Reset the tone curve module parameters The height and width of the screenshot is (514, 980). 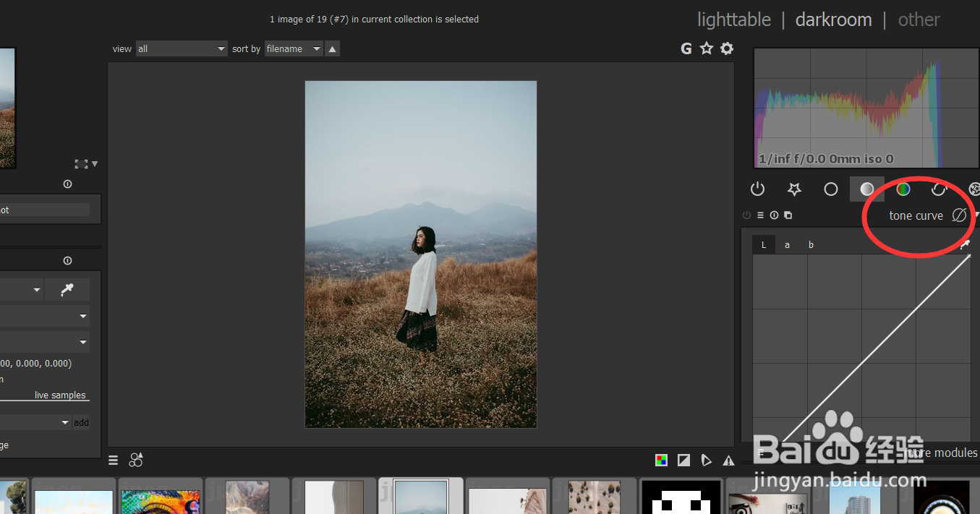click(774, 215)
